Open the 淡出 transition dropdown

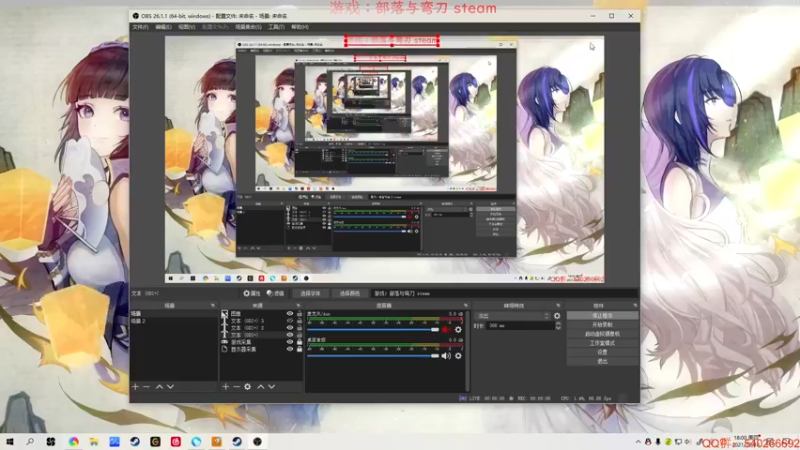coord(512,316)
